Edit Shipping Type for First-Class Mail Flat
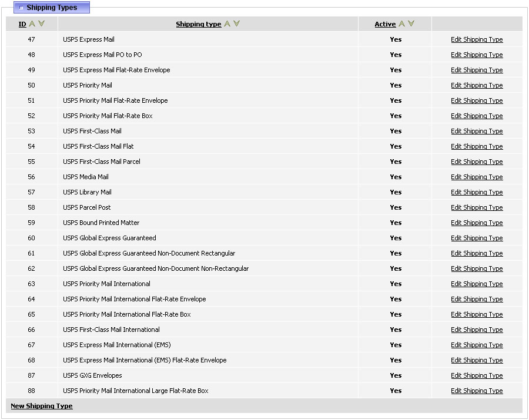This screenshot has width=529, height=420. click(x=477, y=146)
